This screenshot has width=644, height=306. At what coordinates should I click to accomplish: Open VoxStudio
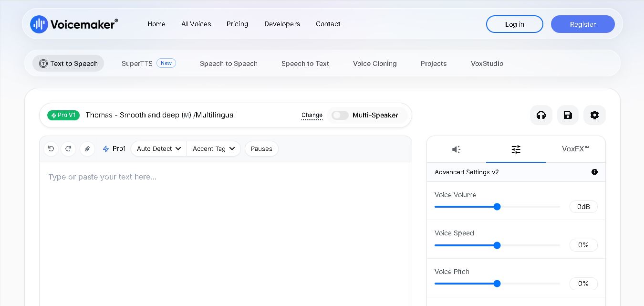click(487, 63)
